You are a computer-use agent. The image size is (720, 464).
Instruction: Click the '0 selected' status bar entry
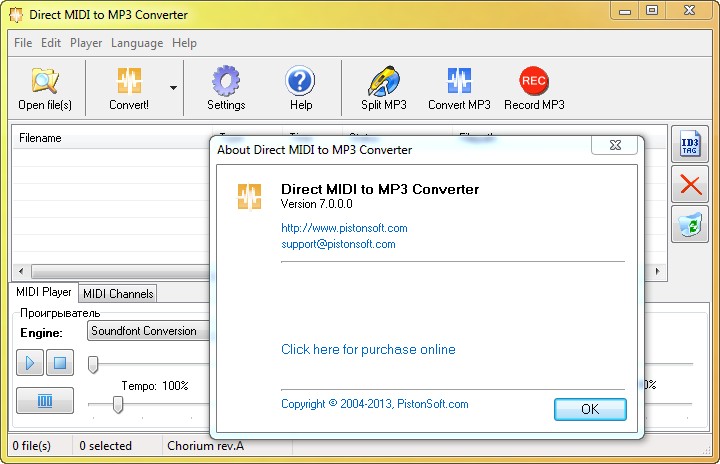point(106,446)
